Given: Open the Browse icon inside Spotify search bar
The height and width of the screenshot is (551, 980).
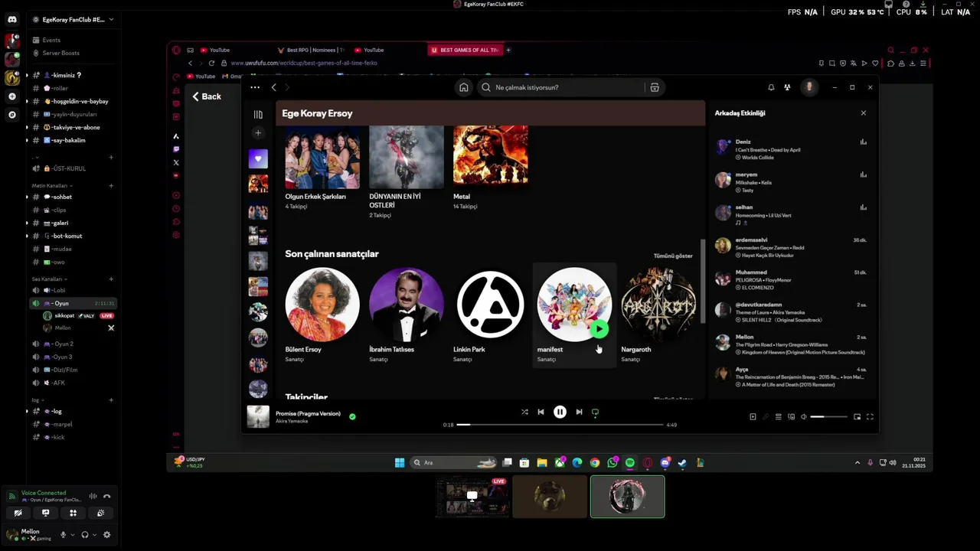Looking at the screenshot, I should (655, 87).
